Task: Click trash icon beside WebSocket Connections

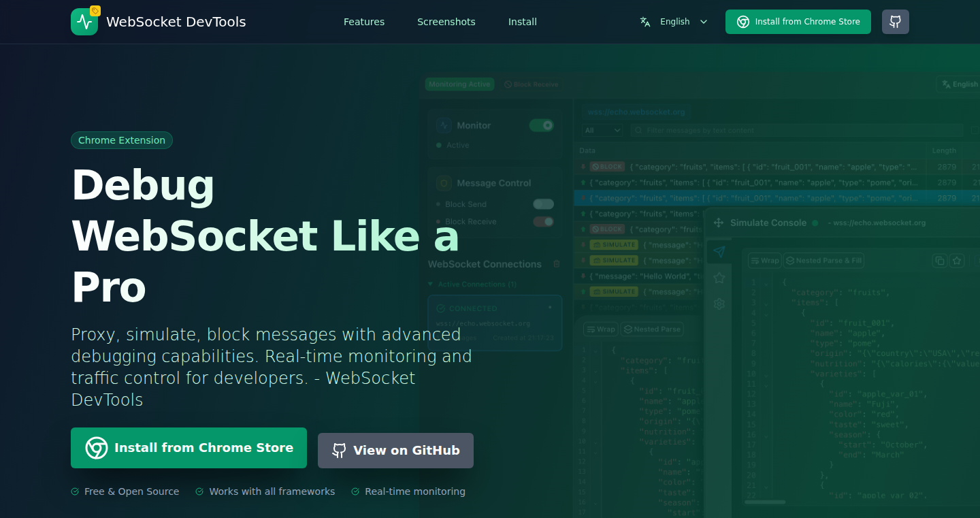Action: pyautogui.click(x=556, y=264)
